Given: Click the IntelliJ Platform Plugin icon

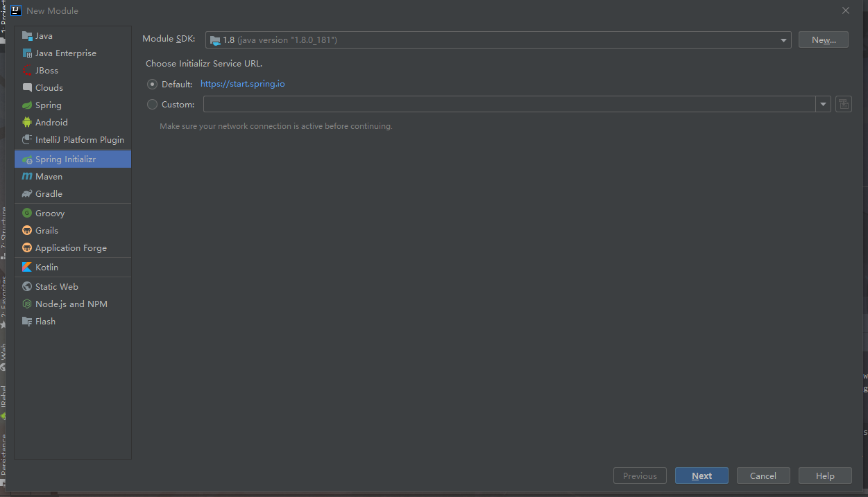Looking at the screenshot, I should tap(27, 139).
